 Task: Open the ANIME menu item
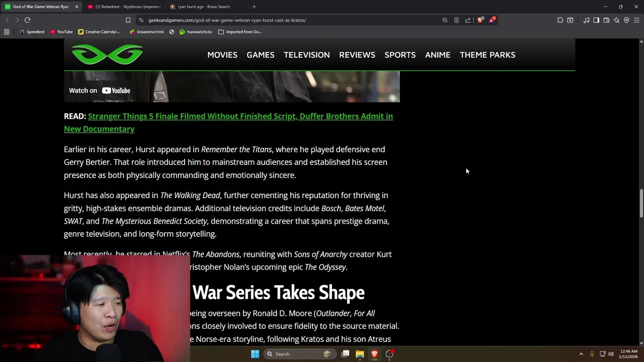point(438,55)
